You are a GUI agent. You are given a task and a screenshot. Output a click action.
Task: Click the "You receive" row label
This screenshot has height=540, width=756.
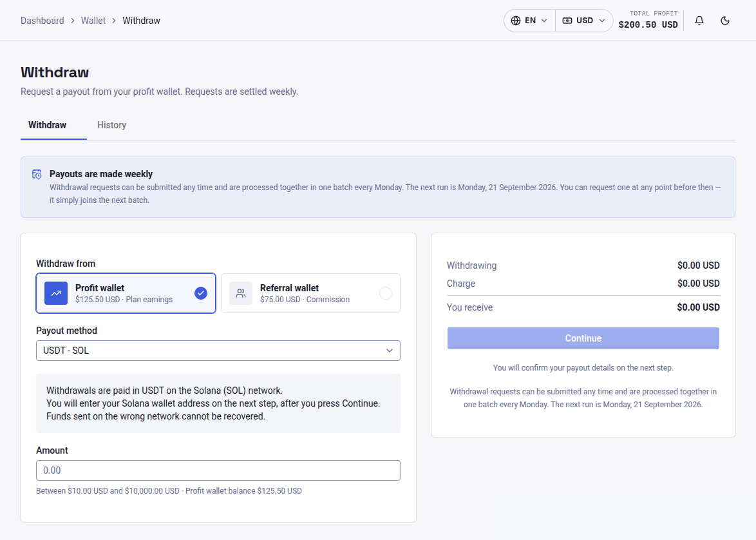coord(469,307)
